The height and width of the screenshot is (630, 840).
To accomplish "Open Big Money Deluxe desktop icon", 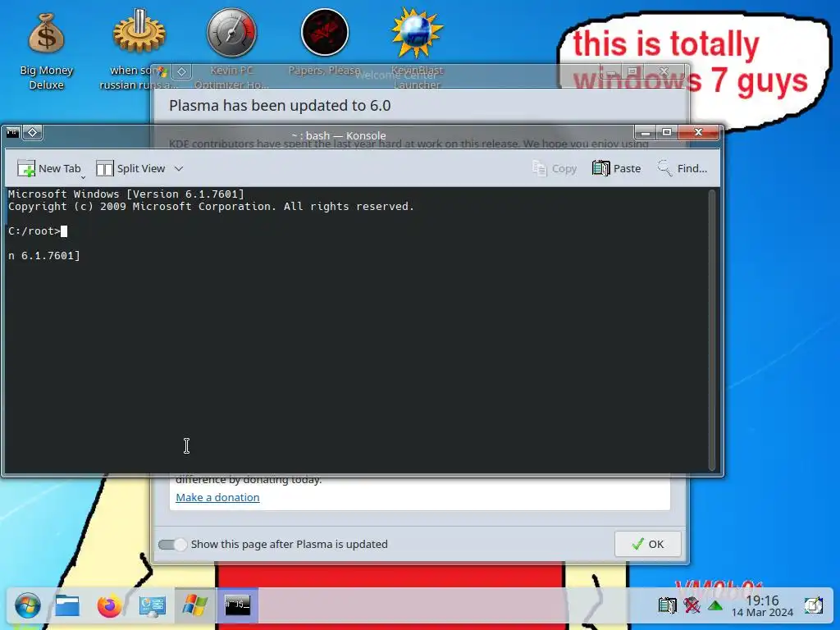I will 46,51.
